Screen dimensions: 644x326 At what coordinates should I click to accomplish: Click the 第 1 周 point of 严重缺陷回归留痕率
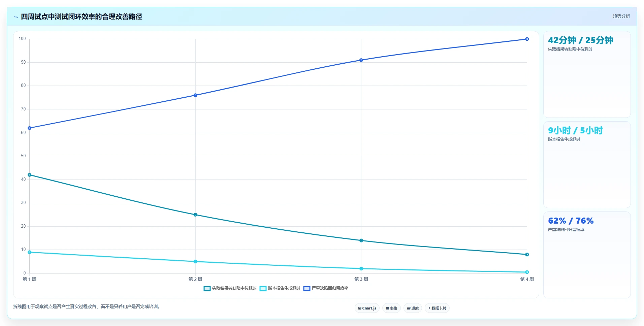pos(30,128)
